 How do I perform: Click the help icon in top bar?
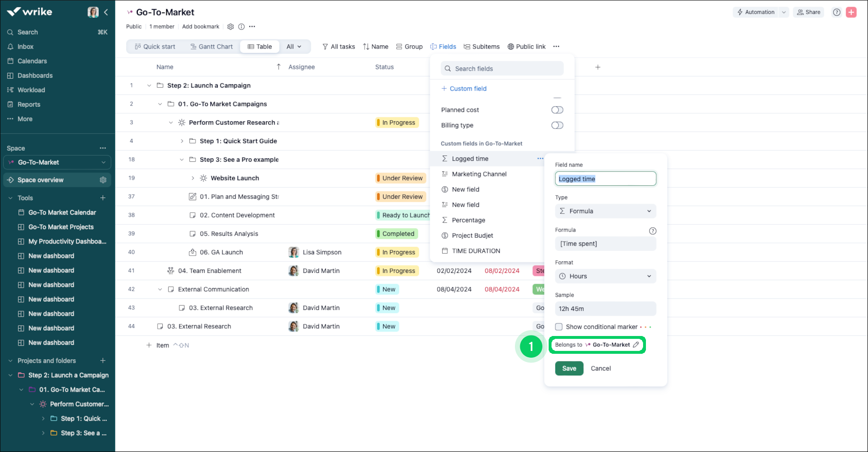pyautogui.click(x=837, y=13)
